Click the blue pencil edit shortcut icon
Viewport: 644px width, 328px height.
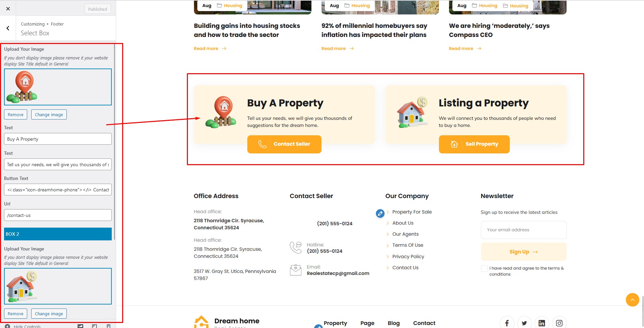click(x=380, y=213)
